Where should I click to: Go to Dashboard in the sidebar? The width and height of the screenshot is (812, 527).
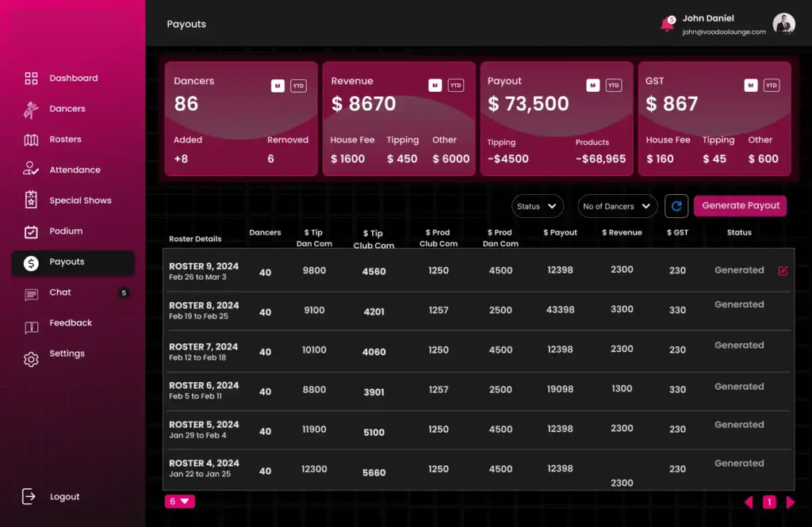(73, 78)
